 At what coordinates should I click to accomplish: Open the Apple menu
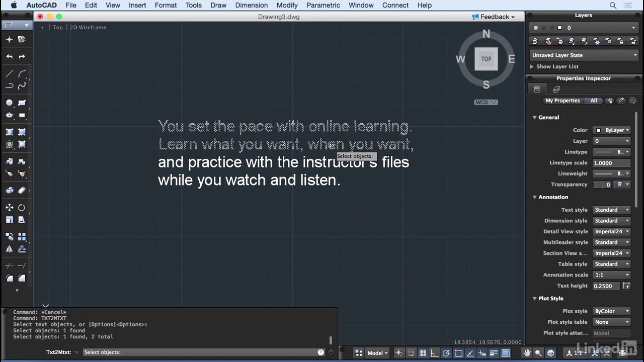14,5
